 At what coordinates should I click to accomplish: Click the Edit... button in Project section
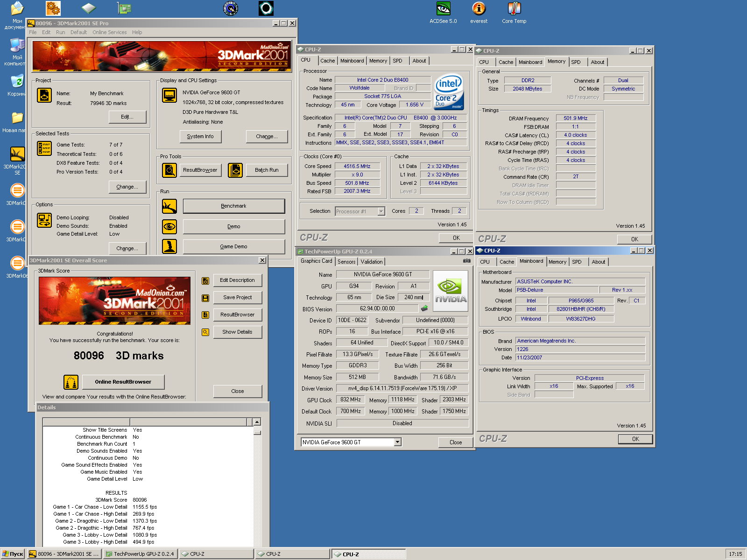click(x=127, y=117)
